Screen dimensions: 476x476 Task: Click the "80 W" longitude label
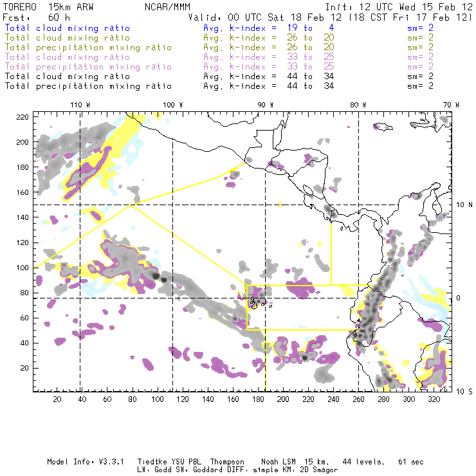tap(358, 105)
